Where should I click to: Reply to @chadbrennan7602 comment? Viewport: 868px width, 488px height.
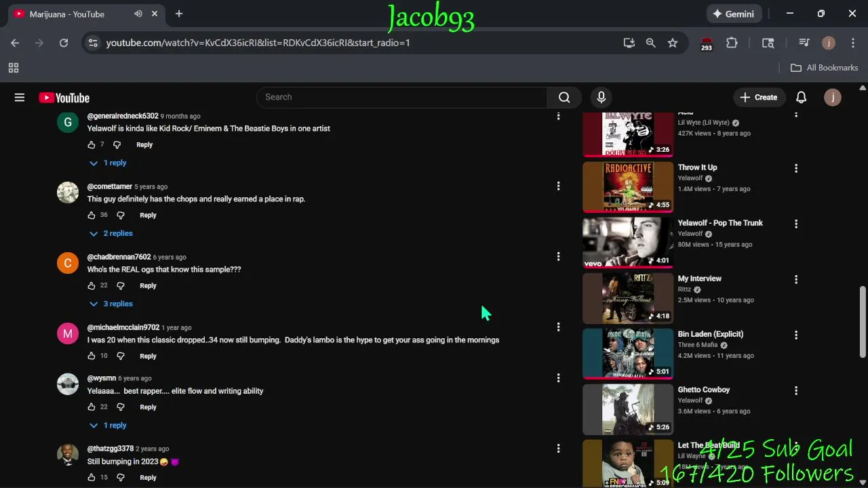coord(148,286)
